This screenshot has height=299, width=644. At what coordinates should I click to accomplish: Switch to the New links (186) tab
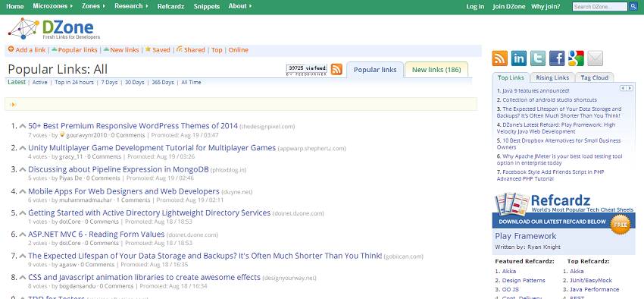tap(436, 70)
